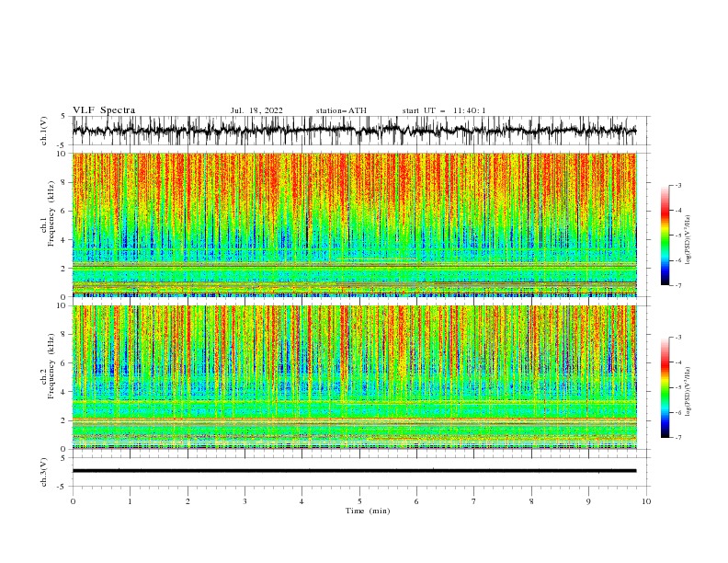Viewport: 728px width, 563px height.
Task: Click the ch.2 PSD color bar
Action: 665,387
